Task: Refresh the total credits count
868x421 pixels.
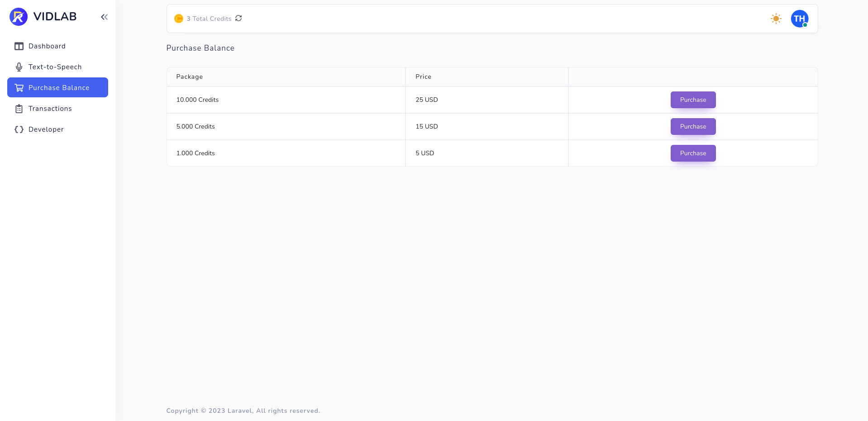Action: pyautogui.click(x=238, y=18)
